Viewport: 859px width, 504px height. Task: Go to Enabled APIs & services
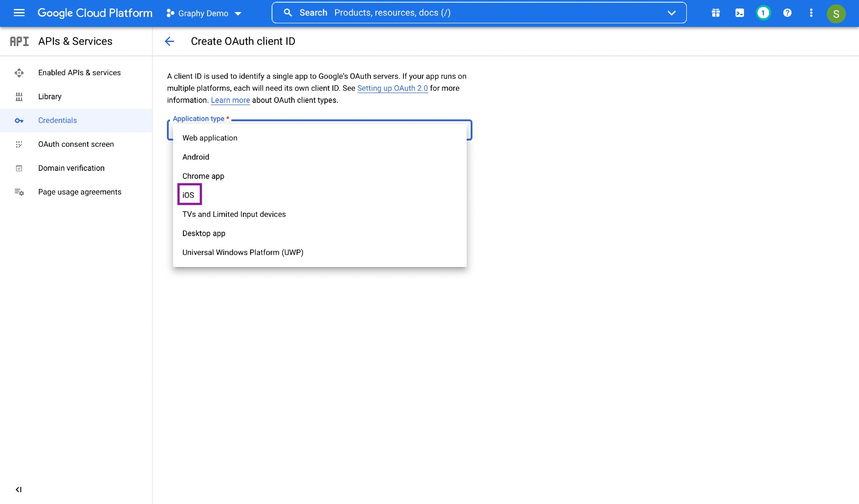point(79,72)
